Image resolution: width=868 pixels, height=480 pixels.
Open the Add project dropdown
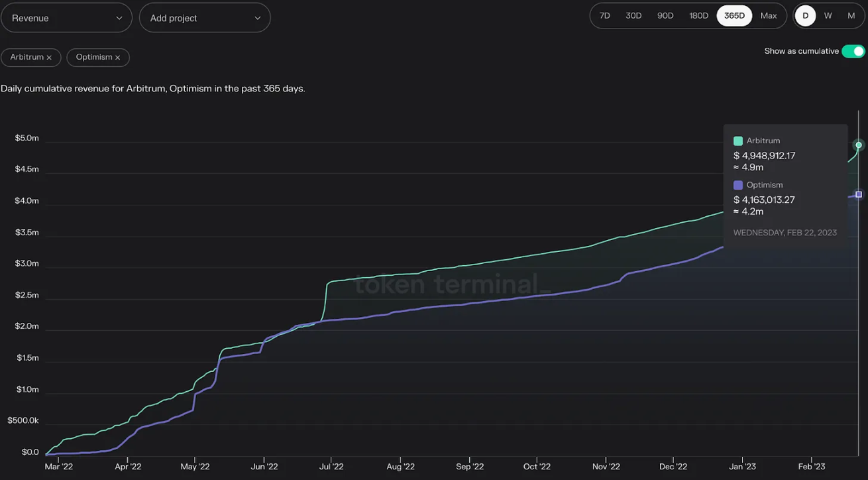[x=204, y=17]
